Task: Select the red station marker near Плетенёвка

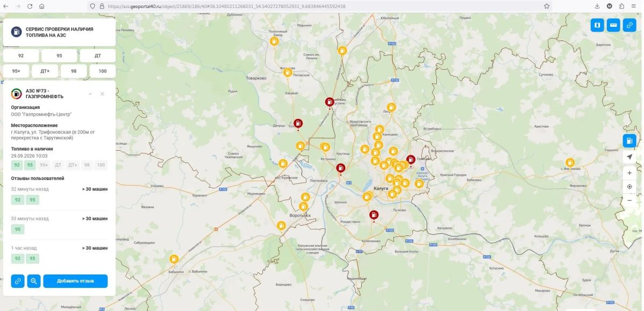Action: click(341, 168)
